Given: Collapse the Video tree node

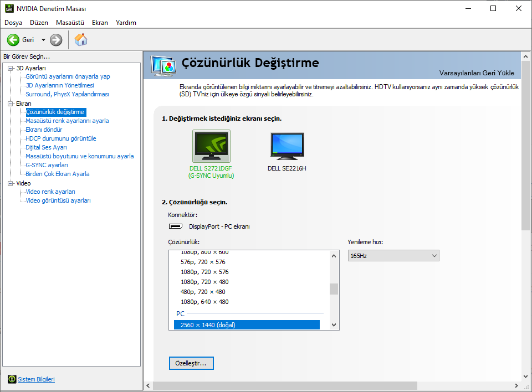Looking at the screenshot, I should [10, 183].
